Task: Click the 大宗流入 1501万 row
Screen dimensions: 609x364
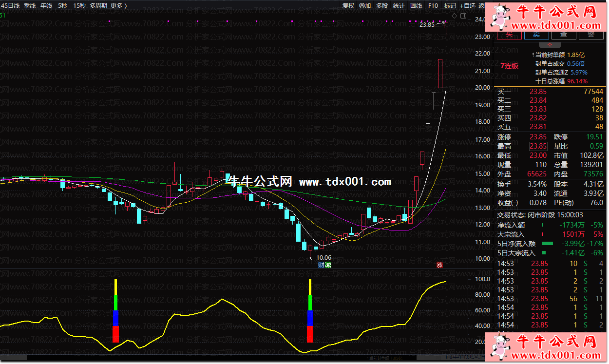Action: [550, 234]
